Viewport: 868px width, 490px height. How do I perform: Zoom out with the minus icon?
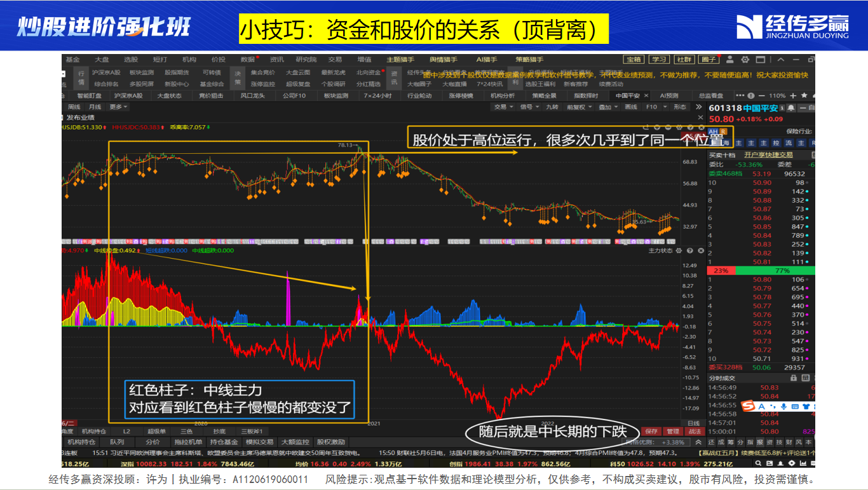pos(761,95)
